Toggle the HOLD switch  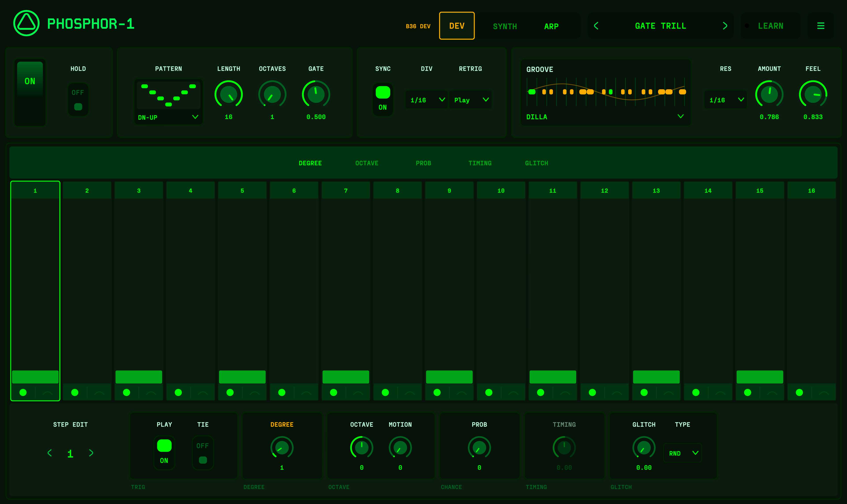click(78, 100)
